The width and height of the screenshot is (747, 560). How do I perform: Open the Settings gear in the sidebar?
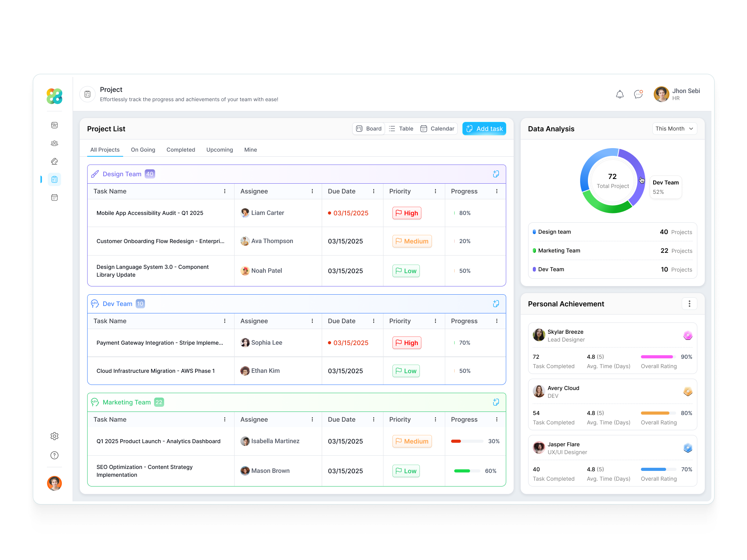click(x=54, y=436)
